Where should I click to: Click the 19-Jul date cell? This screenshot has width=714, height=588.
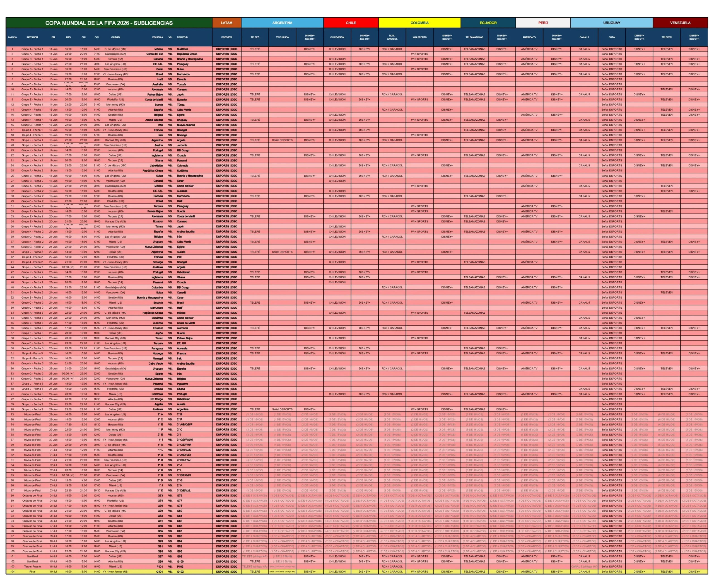point(53,571)
